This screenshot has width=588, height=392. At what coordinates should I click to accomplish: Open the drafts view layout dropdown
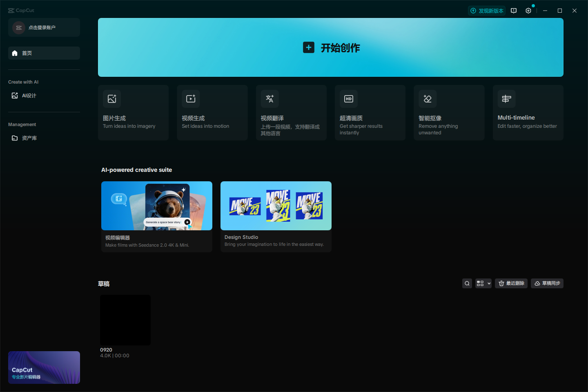(483, 283)
